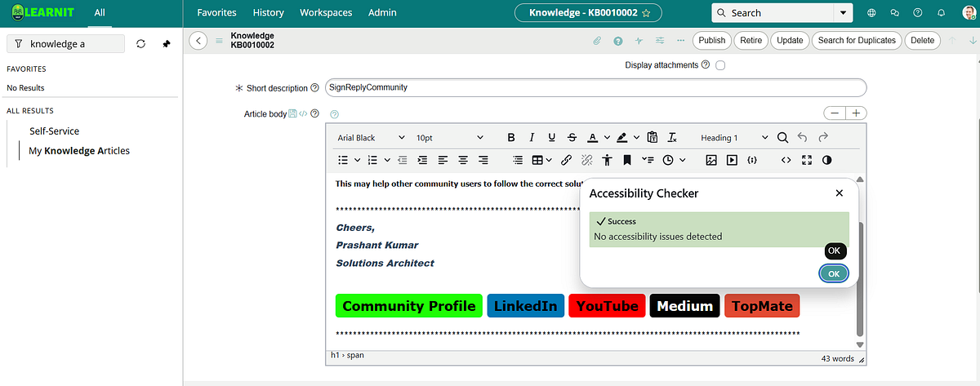Toggle underline formatting
Image resolution: width=980 pixels, height=386 pixels.
tap(552, 138)
